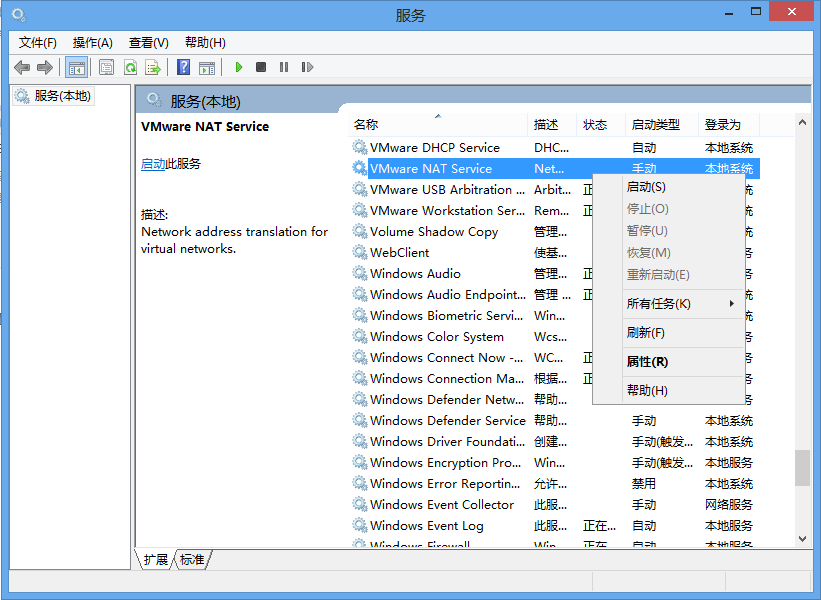Select the Windows Event Collector row
The width and height of the screenshot is (821, 600).
pos(554,504)
